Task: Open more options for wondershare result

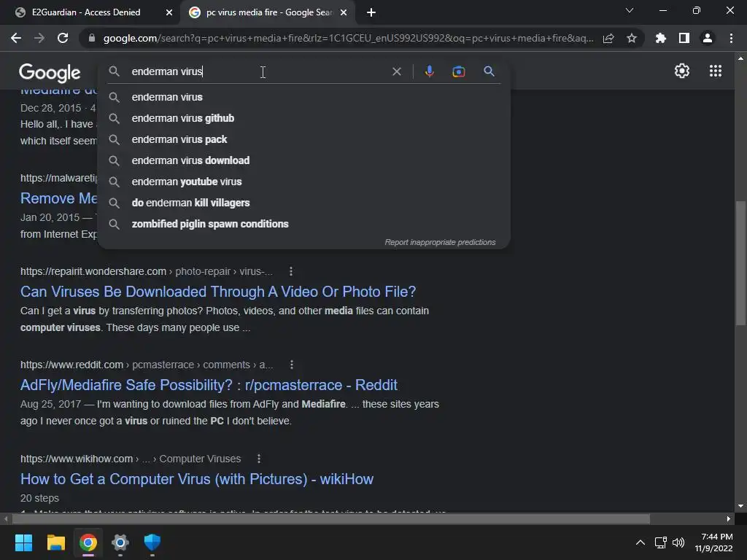Action: [291, 271]
